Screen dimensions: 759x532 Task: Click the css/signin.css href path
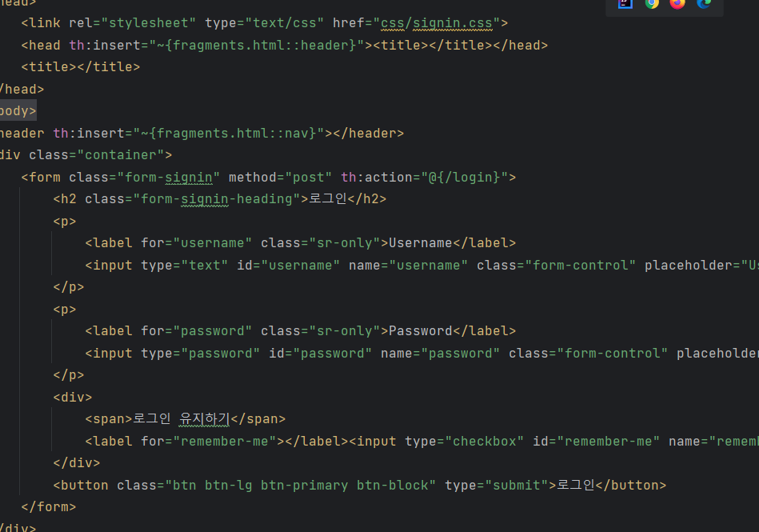click(x=437, y=23)
